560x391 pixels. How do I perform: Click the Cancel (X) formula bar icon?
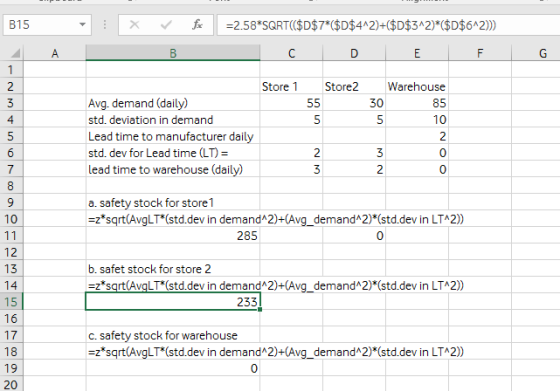tap(134, 25)
